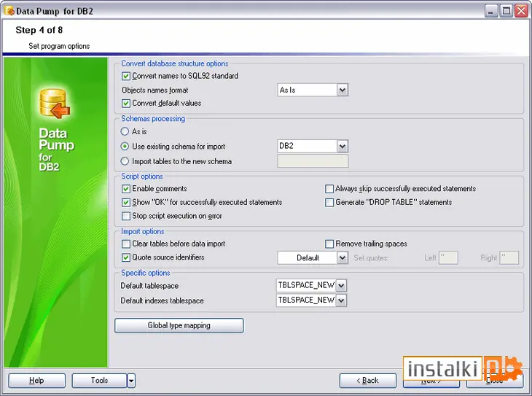Toggle Convert default values checkbox
Image resolution: width=532 pixels, height=396 pixels.
coord(126,104)
